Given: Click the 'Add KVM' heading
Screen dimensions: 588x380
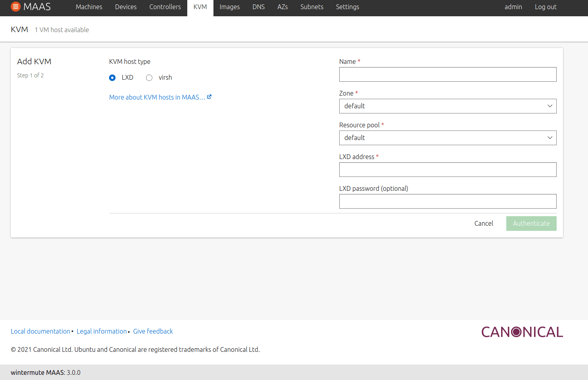Looking at the screenshot, I should coord(34,61).
